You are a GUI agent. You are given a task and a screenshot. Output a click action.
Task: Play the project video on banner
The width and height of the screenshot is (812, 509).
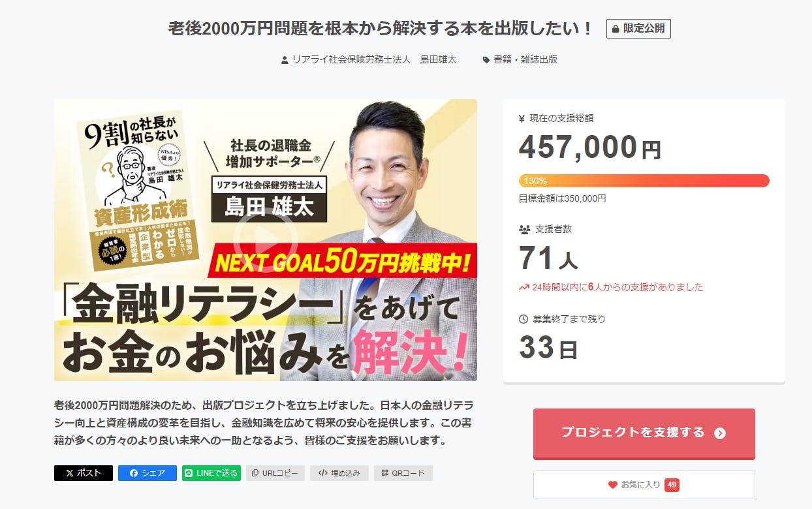pyautogui.click(x=266, y=239)
